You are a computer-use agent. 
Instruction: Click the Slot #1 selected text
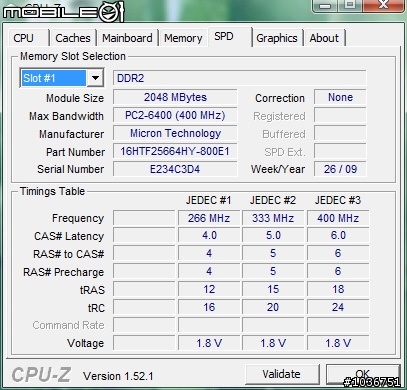(53, 78)
